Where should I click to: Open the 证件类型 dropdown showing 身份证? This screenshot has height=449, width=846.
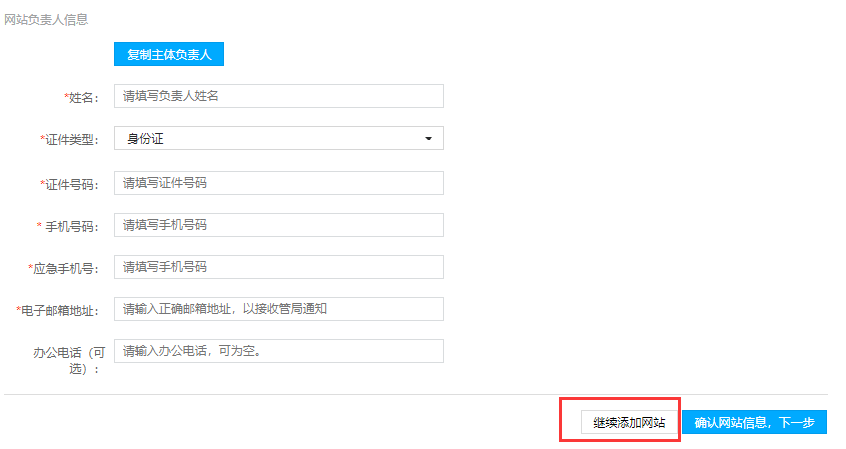[278, 139]
